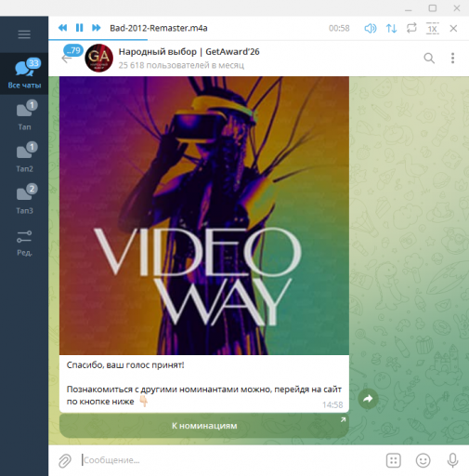
Task: Attach a file with the paperclip
Action: [65, 460]
